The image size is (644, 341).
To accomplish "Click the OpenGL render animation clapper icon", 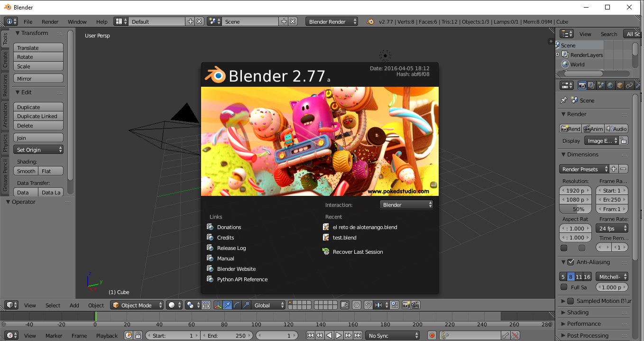I will tap(415, 305).
